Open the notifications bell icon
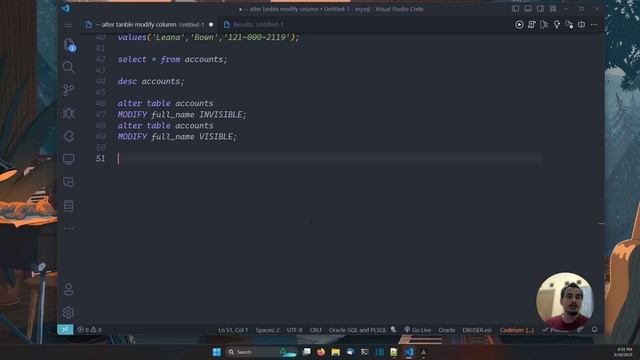The height and width of the screenshot is (360, 640). tap(594, 329)
